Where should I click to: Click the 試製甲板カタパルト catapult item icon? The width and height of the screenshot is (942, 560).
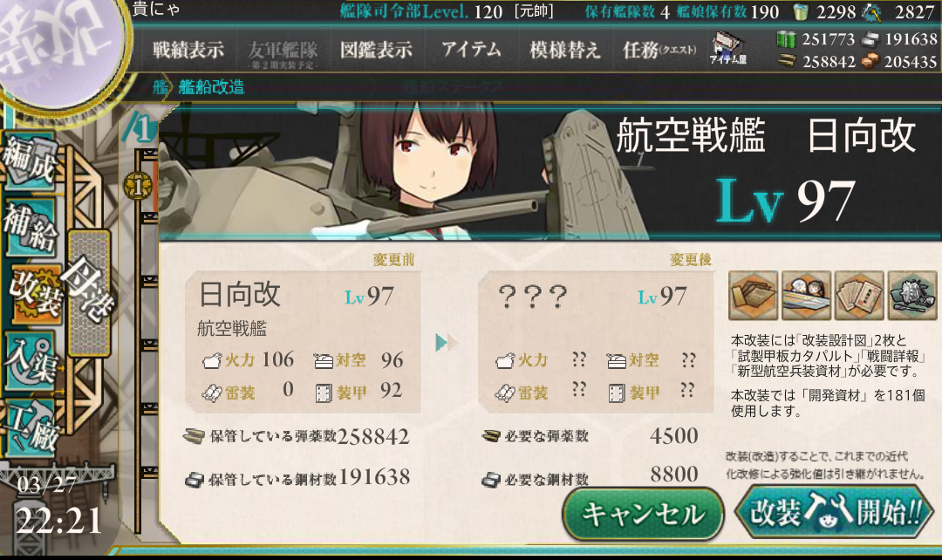(x=806, y=295)
